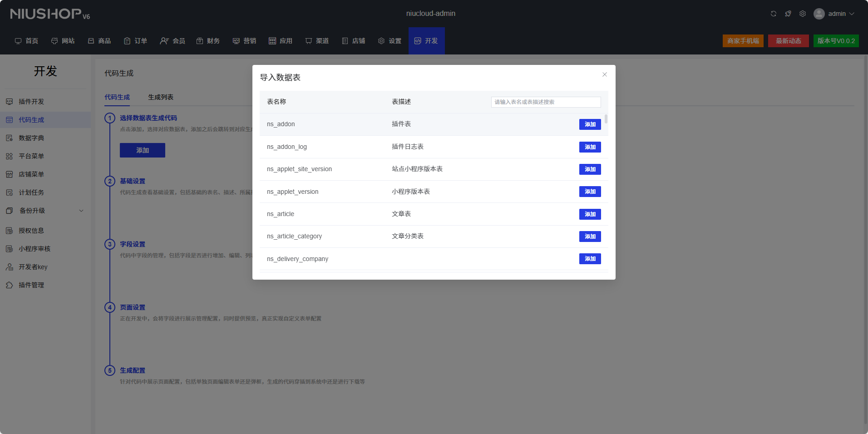Select 营销 in the top navigation

(x=244, y=41)
